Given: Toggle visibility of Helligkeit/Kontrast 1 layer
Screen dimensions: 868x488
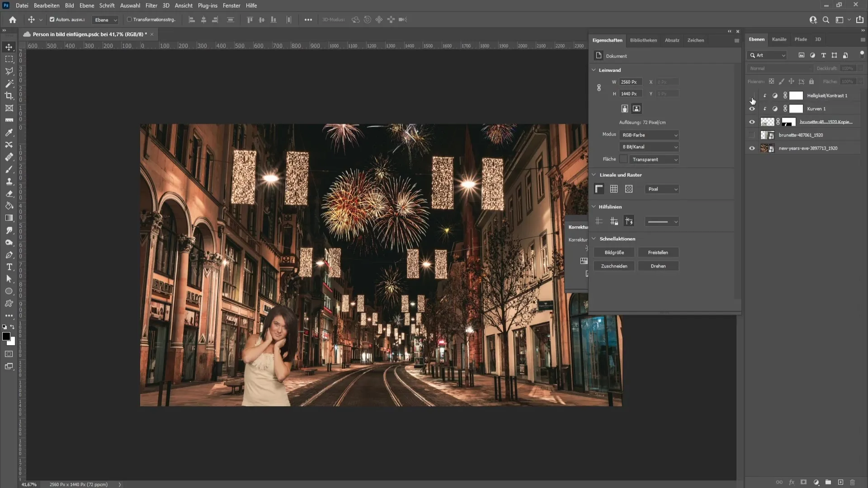Looking at the screenshot, I should tap(752, 95).
